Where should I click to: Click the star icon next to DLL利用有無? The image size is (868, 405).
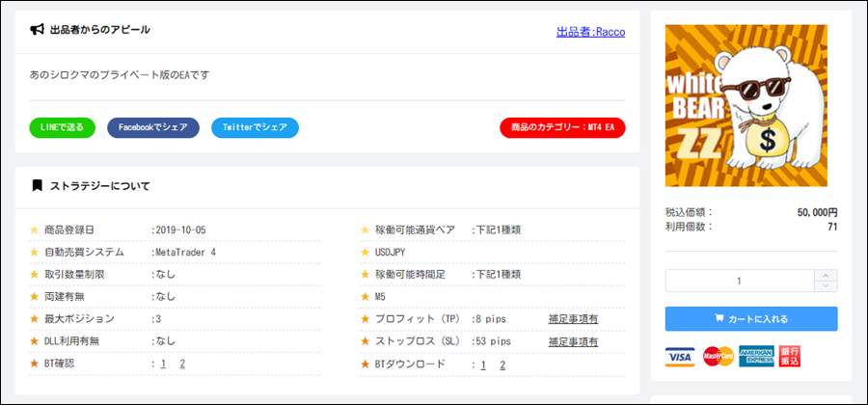34,341
